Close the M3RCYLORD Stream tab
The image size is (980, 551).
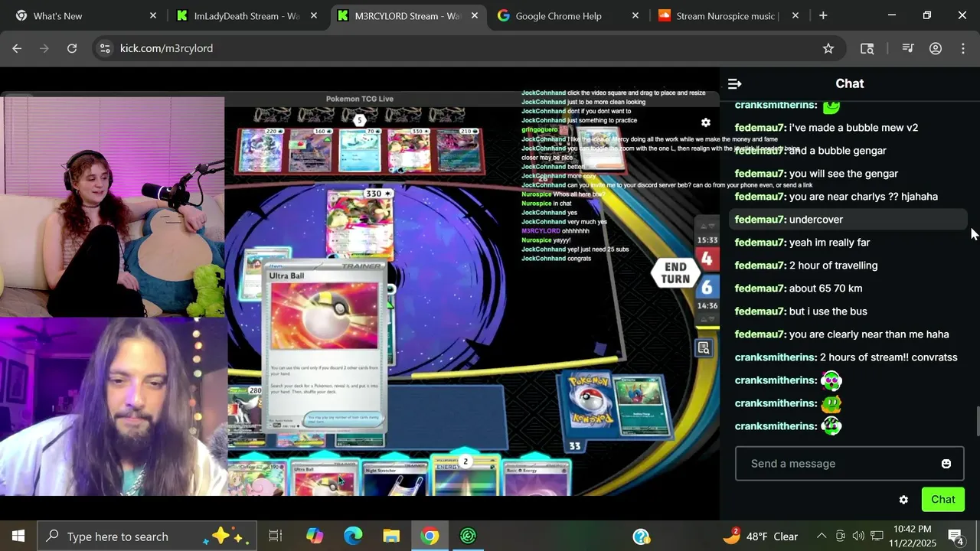coord(475,15)
